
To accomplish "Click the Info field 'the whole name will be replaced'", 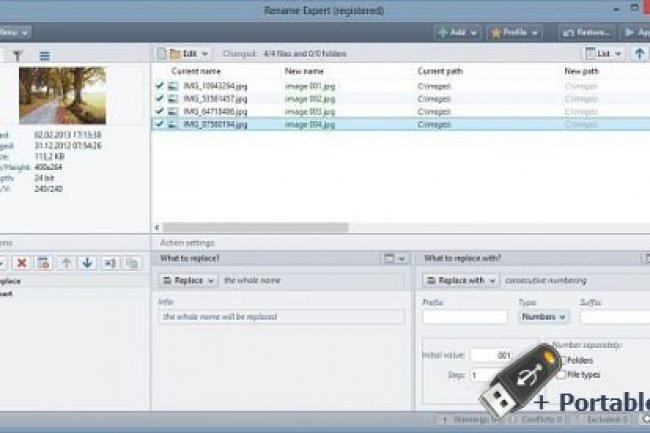I will pyautogui.click(x=281, y=317).
